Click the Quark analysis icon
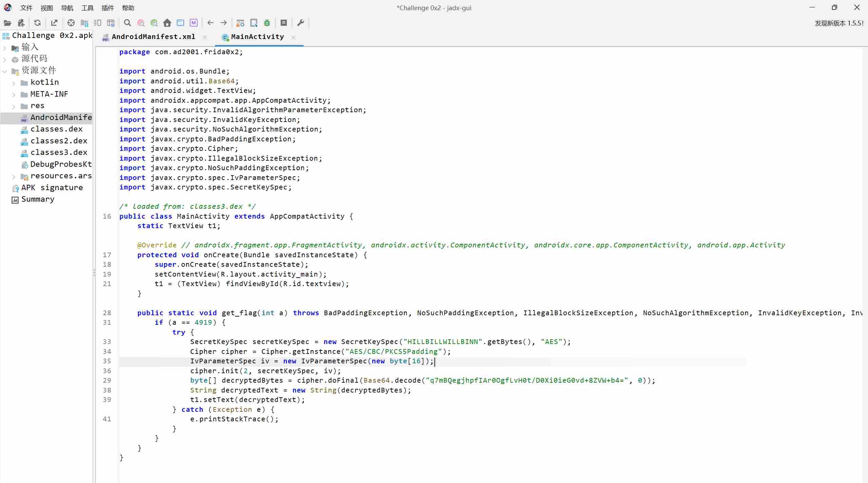This screenshot has height=483, width=868. coord(254,23)
